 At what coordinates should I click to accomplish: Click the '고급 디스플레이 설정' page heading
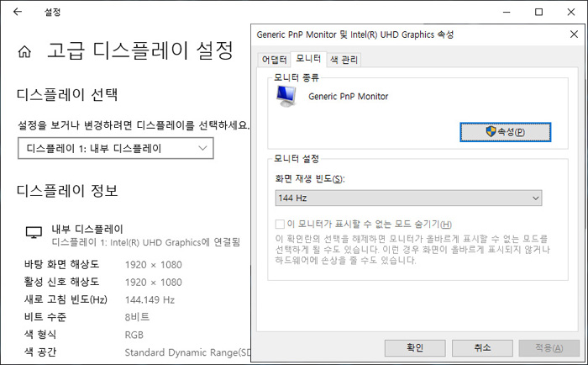point(138,50)
